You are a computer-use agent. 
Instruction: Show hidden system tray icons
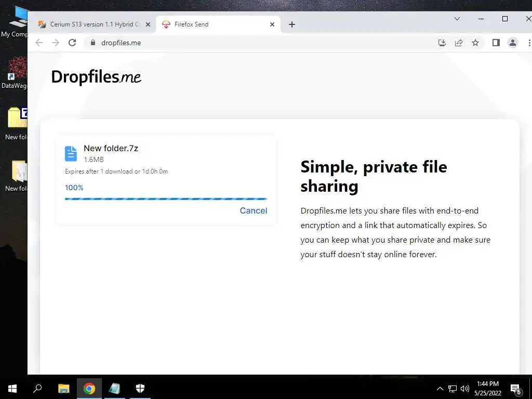pos(440,389)
